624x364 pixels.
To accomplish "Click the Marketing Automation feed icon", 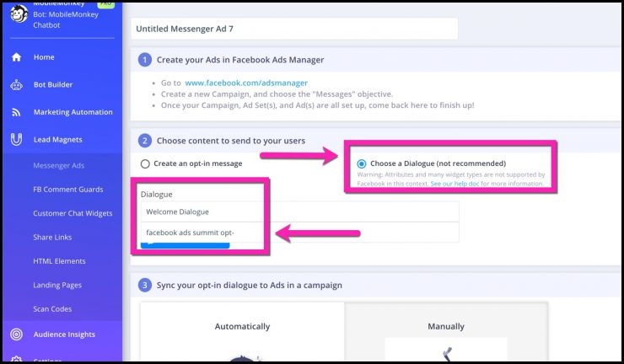I will (x=16, y=113).
